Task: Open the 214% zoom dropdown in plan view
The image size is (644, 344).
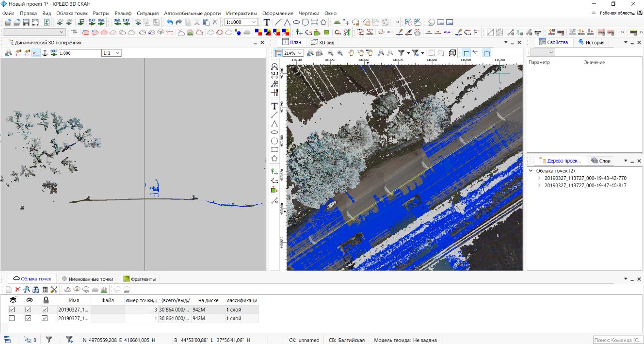Action: [300, 53]
